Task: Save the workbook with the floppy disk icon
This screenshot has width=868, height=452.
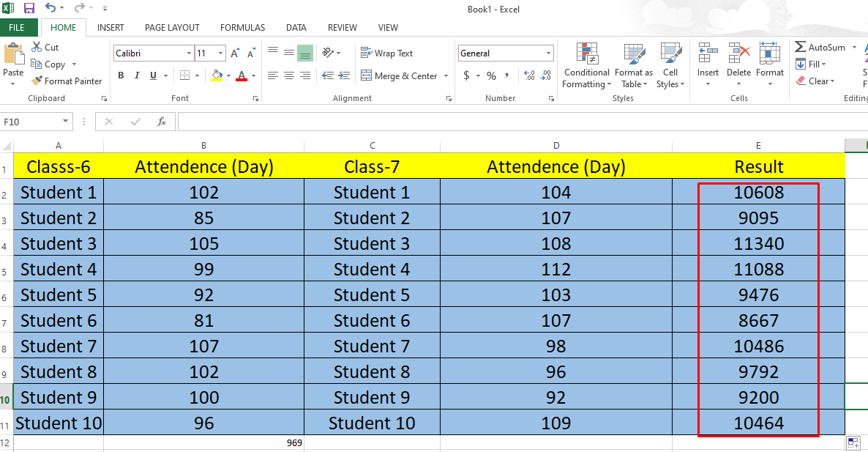Action: 29,8
